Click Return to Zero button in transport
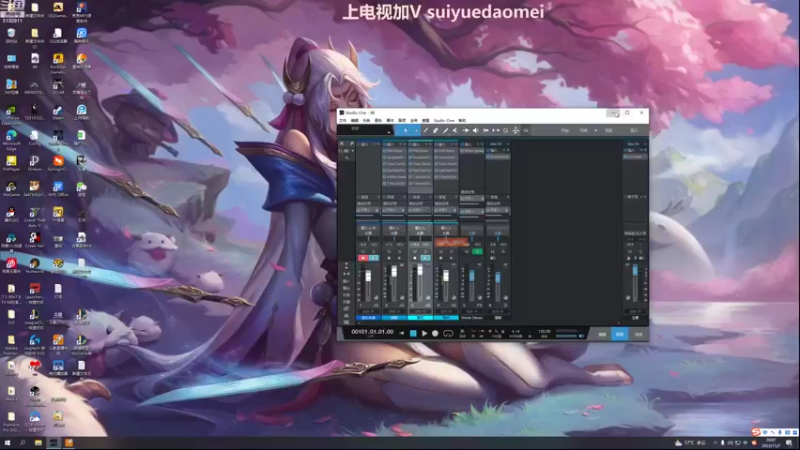Screen dimensions: 800x450 402,333
